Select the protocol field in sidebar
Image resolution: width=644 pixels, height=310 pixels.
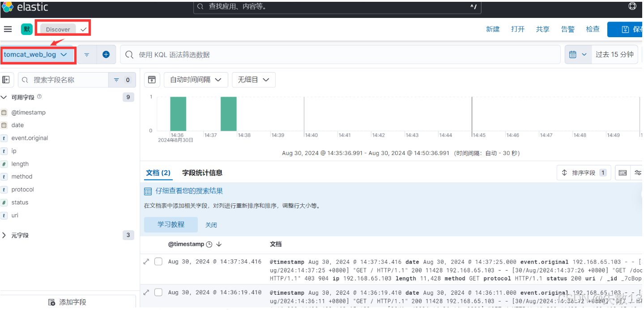click(23, 189)
